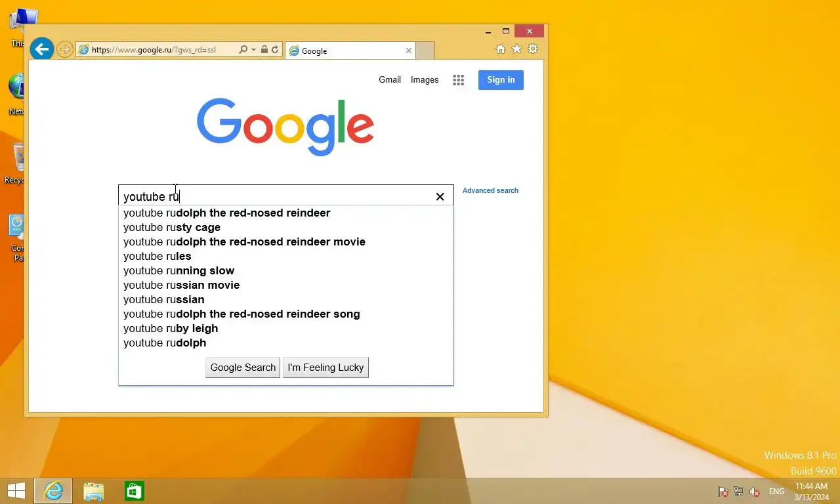
Task: Click the ENG language indicator
Action: pos(776,492)
